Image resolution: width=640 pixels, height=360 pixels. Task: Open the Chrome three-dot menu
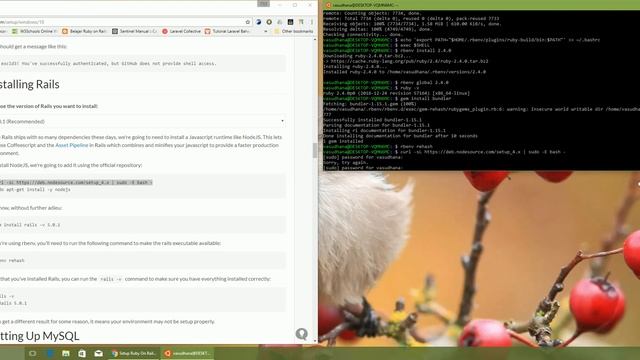312,22
